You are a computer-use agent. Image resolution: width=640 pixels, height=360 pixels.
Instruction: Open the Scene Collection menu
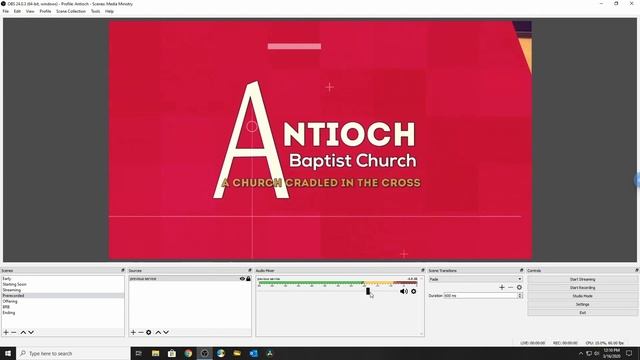coord(71,11)
